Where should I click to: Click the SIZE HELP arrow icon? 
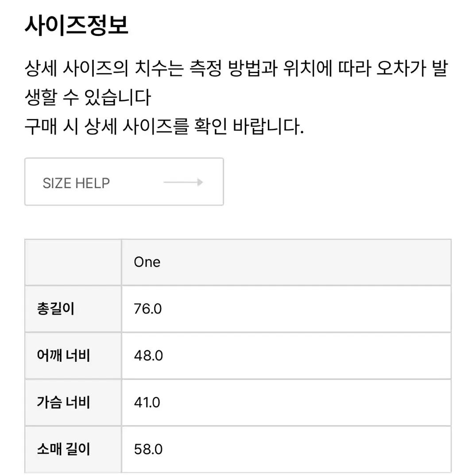(x=183, y=182)
